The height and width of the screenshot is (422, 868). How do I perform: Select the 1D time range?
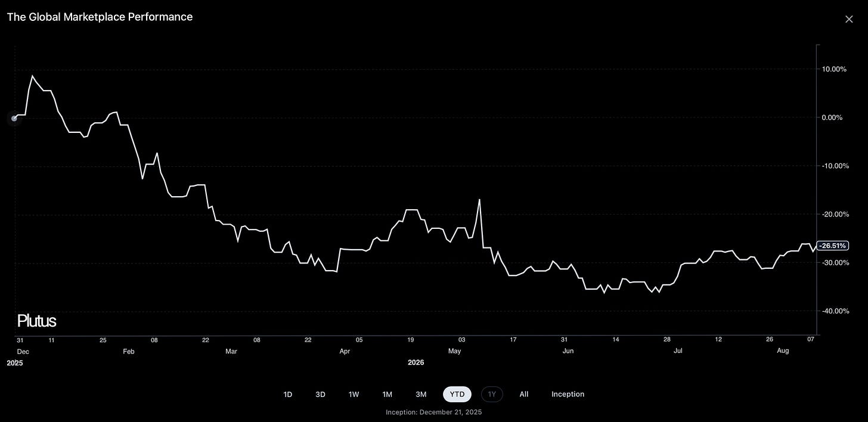click(288, 395)
